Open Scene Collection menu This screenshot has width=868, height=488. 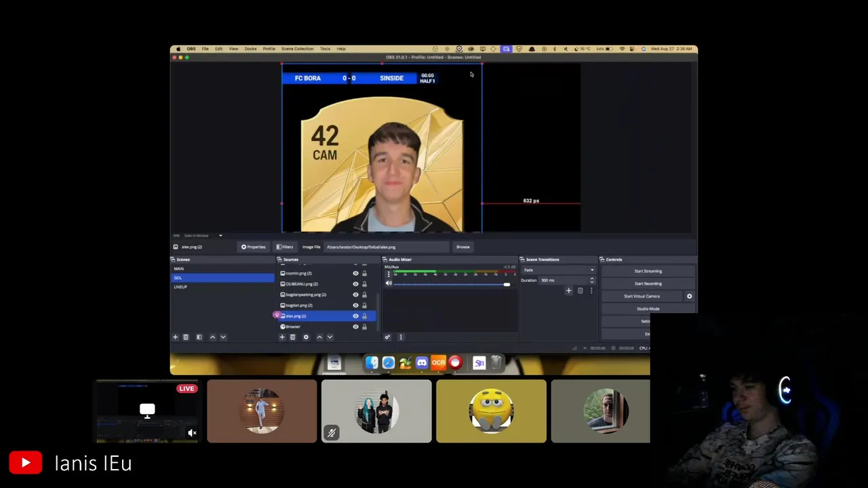[x=297, y=49]
